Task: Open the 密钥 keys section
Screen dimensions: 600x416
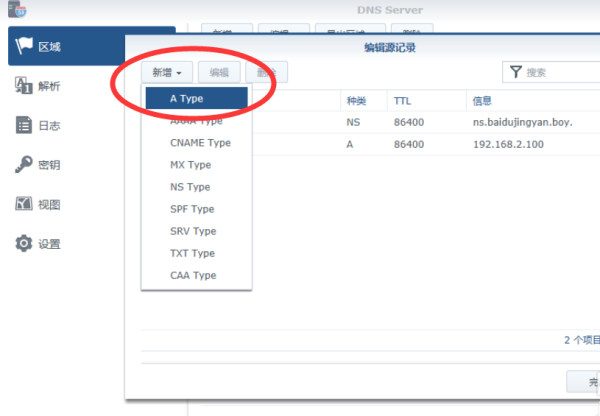Action: pos(49,165)
